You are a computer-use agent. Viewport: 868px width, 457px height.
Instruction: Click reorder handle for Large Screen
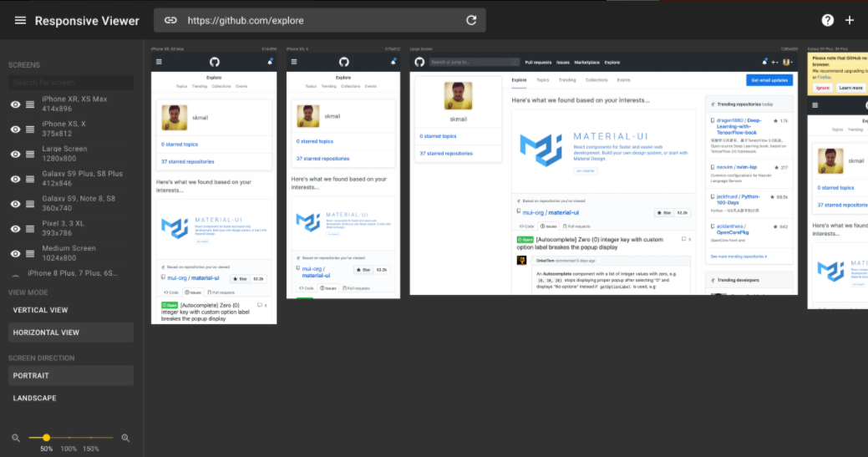[x=30, y=154]
